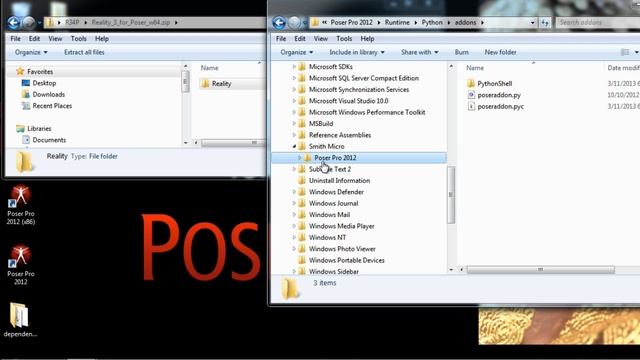640x360 pixels.
Task: Select the dependencies folder on the desktop
Action: [x=20, y=320]
